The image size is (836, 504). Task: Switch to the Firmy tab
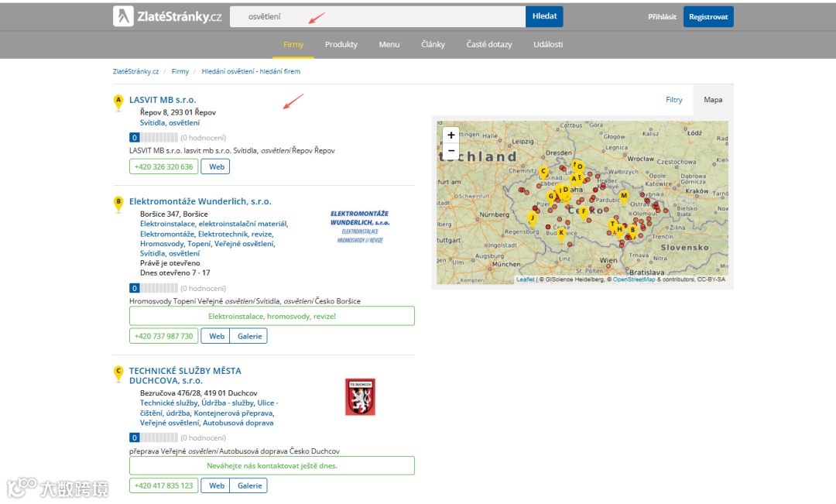click(293, 45)
